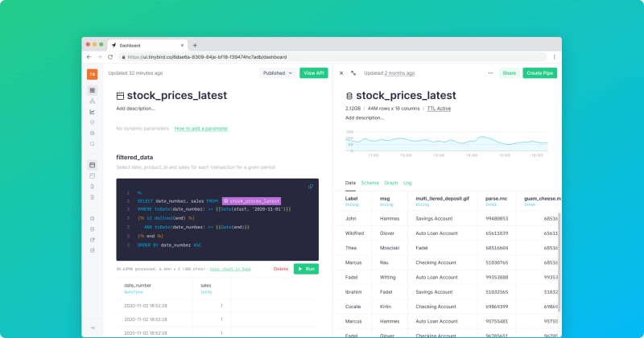
Task: Open the browser three-dot menu
Action: pyautogui.click(x=554, y=57)
